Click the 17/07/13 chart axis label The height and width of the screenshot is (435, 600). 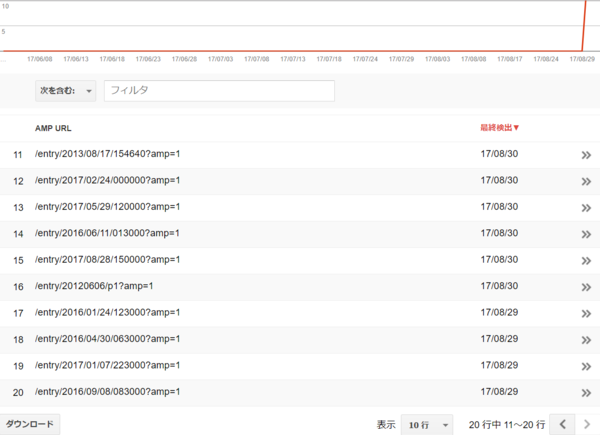click(x=293, y=59)
